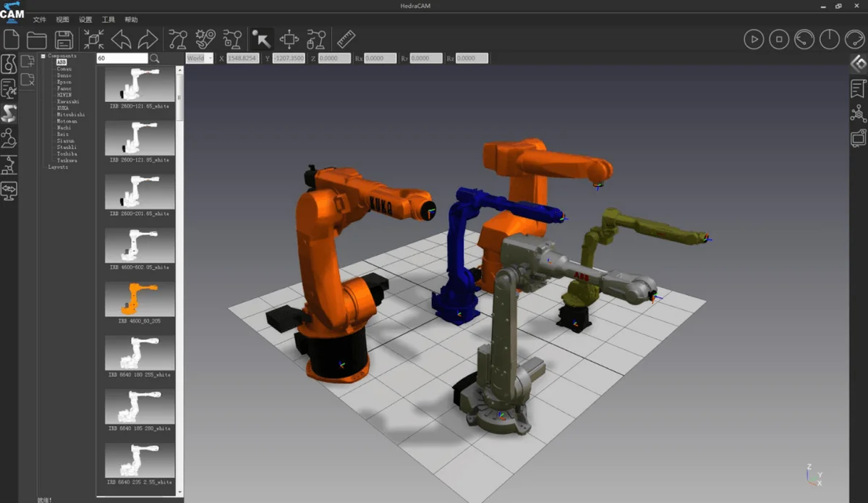Activate the pointer selection mode tool
The image size is (868, 503).
260,39
